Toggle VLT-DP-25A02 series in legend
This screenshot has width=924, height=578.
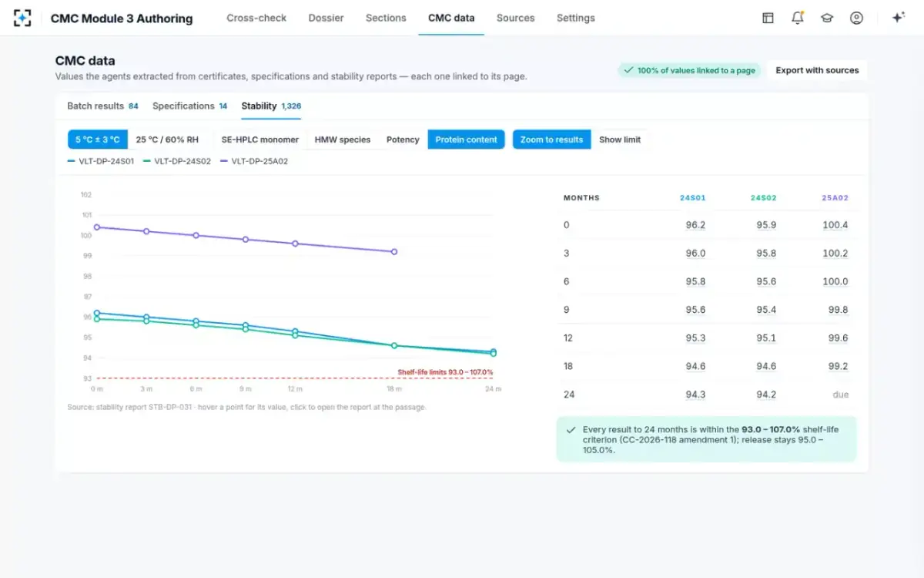254,162
